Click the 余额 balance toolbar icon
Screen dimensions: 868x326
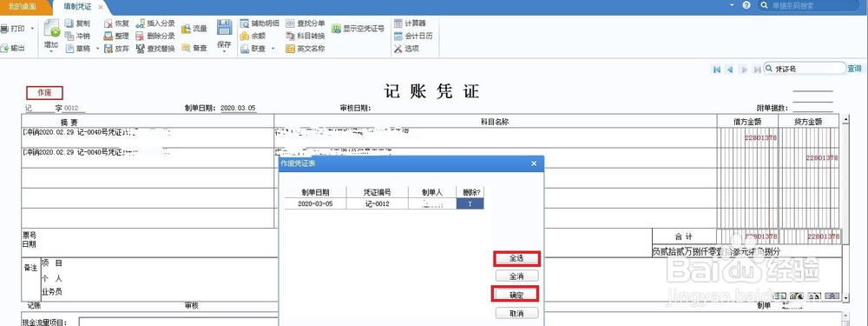(x=244, y=36)
